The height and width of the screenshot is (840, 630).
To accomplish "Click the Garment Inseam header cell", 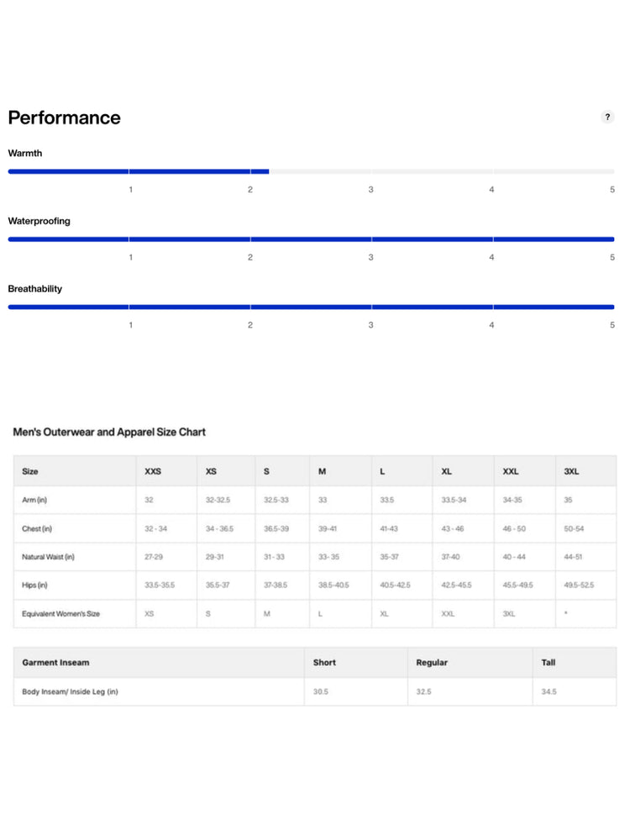I will [55, 663].
